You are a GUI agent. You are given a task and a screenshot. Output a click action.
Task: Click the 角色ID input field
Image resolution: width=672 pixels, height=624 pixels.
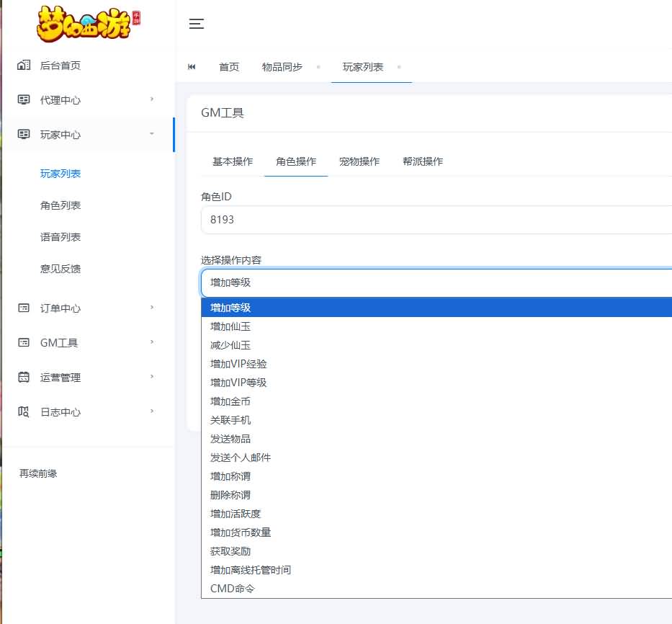(x=436, y=220)
